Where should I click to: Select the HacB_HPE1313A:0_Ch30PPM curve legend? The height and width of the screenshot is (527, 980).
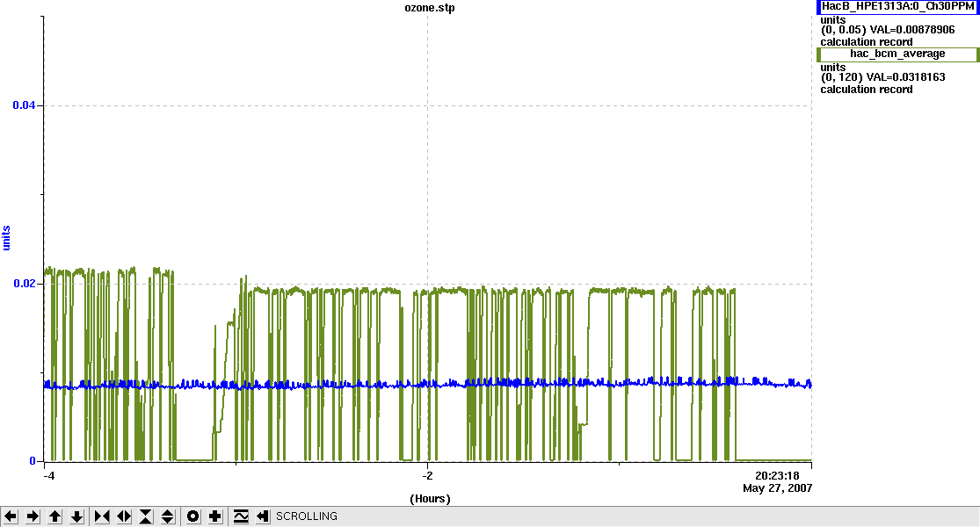click(x=897, y=6)
